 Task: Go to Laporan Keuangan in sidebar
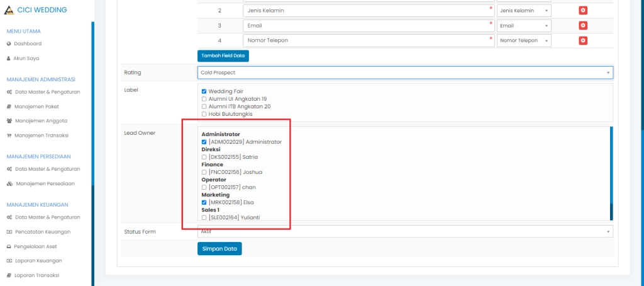coord(42,260)
